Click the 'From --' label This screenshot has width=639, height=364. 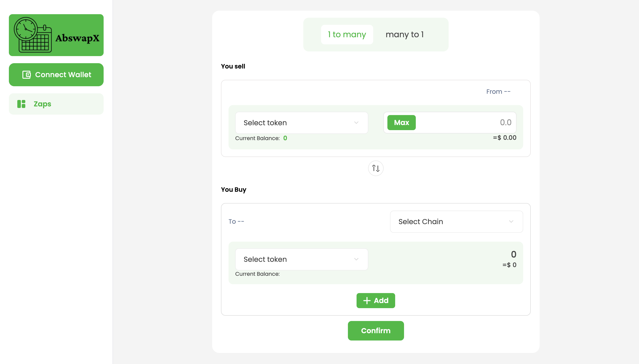[x=498, y=92]
